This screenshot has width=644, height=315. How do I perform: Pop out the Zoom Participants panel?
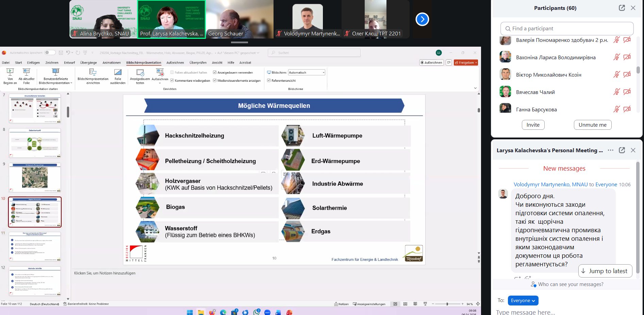[622, 8]
